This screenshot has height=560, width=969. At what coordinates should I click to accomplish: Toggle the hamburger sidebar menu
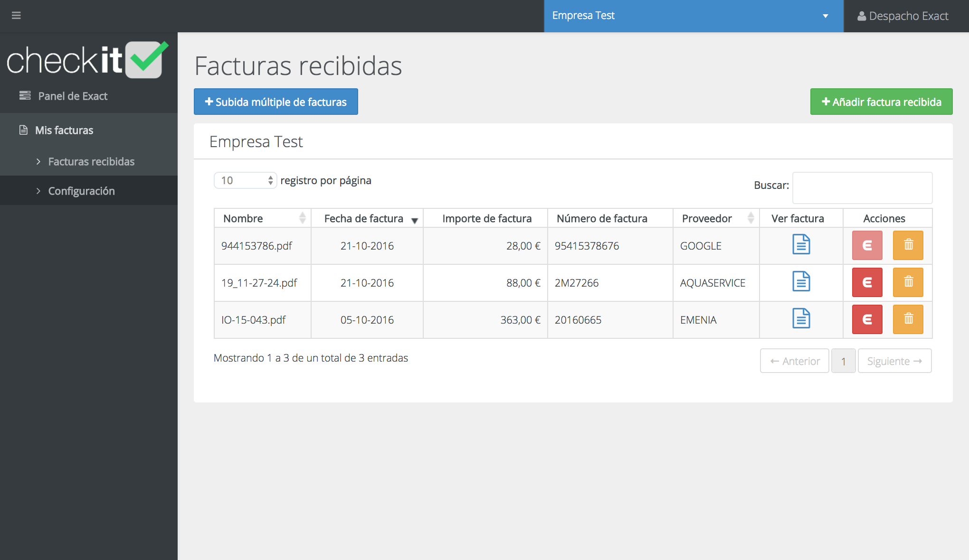point(16,16)
